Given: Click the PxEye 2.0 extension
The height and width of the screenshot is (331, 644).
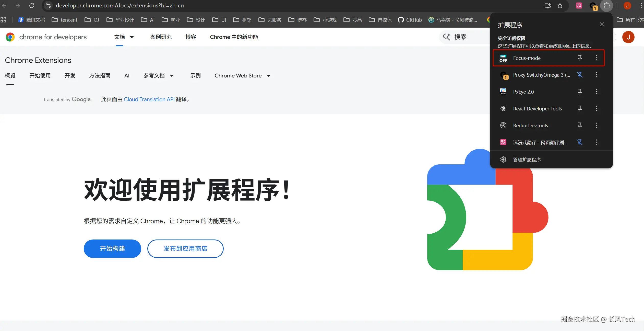Looking at the screenshot, I should [523, 92].
